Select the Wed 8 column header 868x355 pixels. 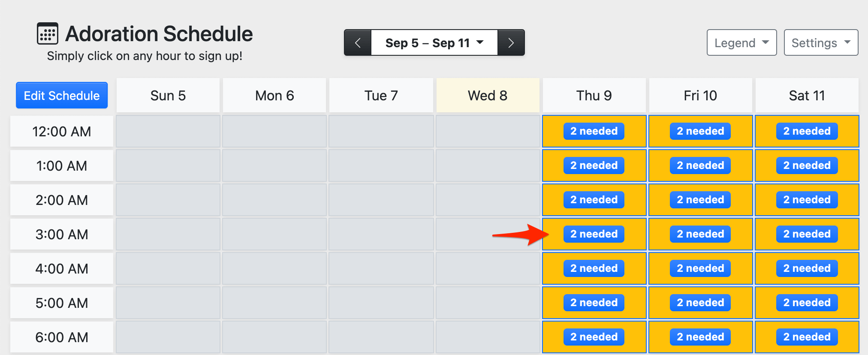point(488,96)
